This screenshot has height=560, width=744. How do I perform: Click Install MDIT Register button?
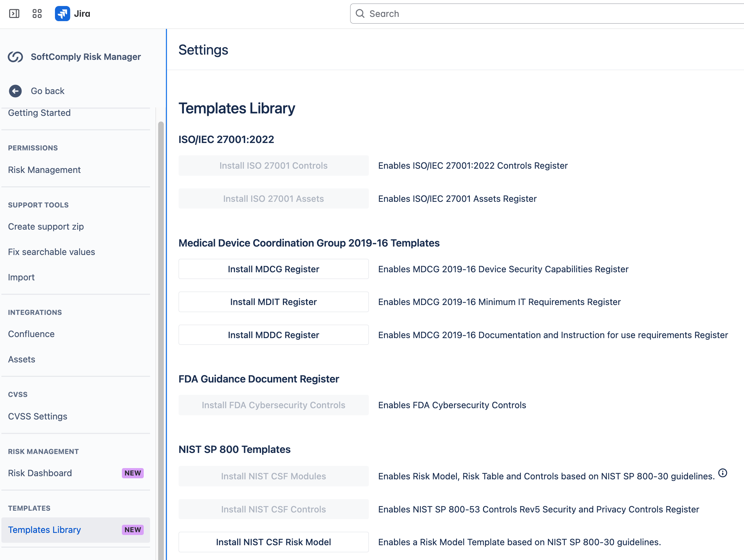[273, 302]
